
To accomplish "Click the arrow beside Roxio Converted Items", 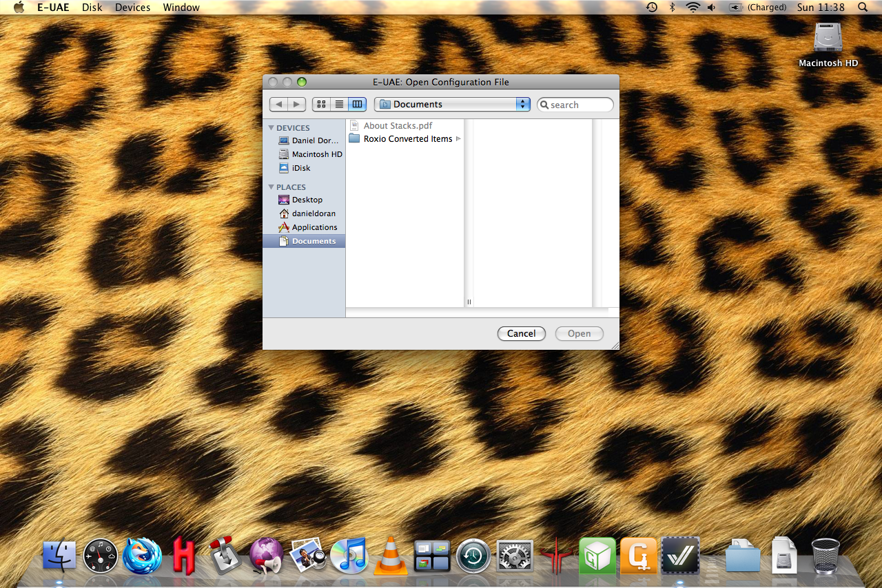I will tap(458, 139).
